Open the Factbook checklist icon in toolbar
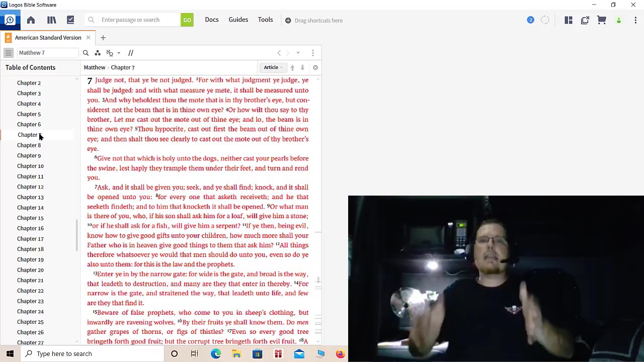This screenshot has height=362, width=644. tap(70, 20)
